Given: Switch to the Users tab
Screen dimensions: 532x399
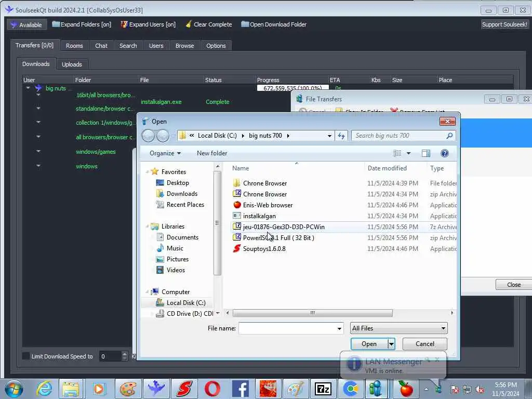Looking at the screenshot, I should pyautogui.click(x=156, y=46).
